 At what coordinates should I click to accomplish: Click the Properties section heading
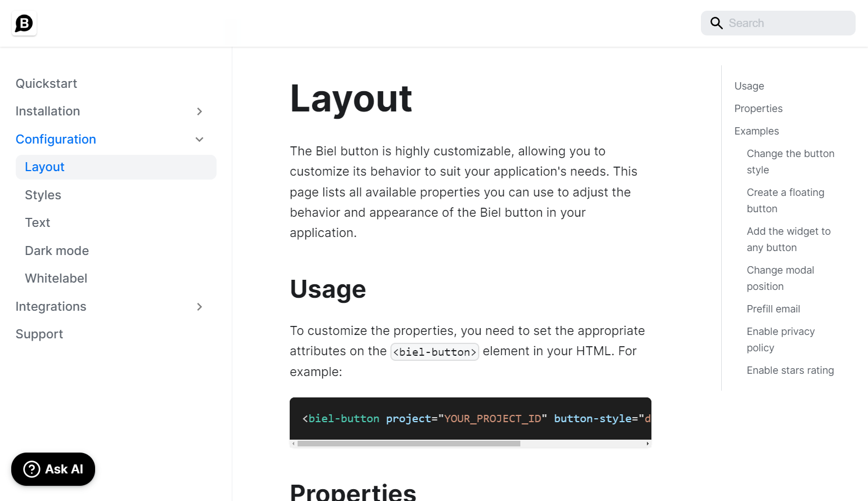353,492
